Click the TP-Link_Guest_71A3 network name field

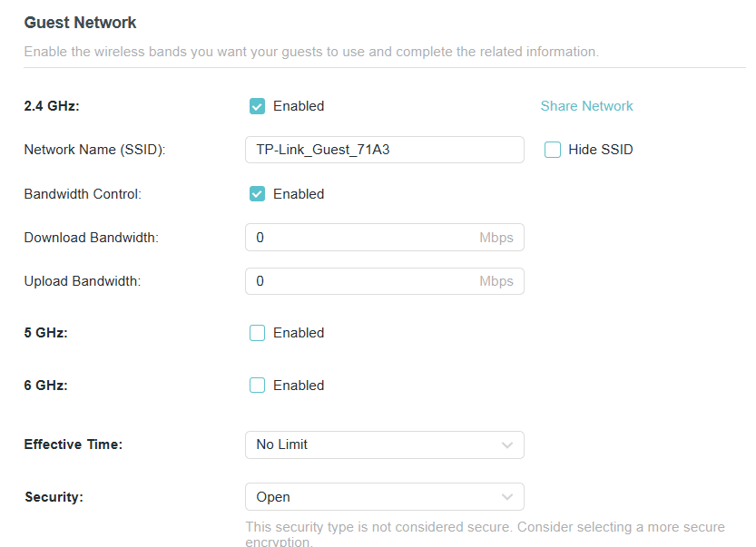click(384, 150)
